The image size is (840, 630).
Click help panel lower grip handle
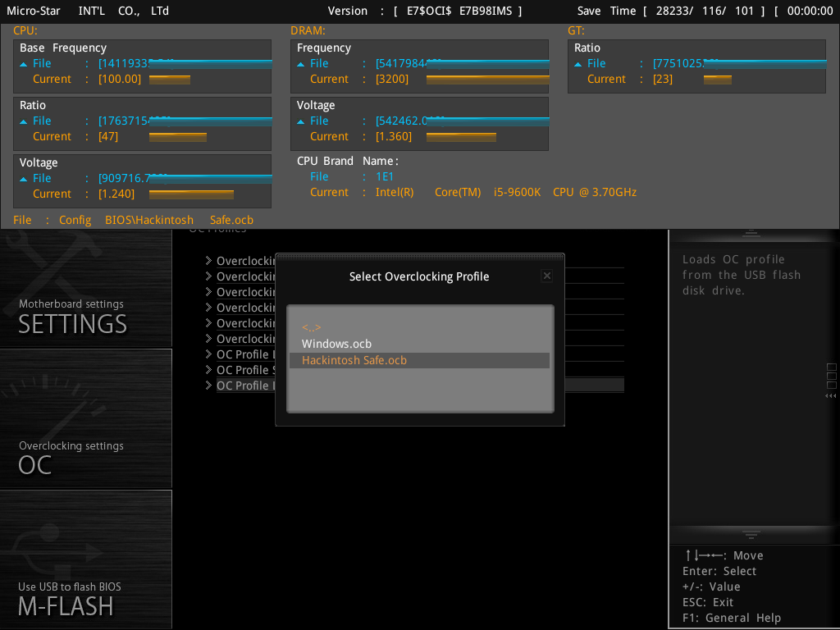pos(751,535)
